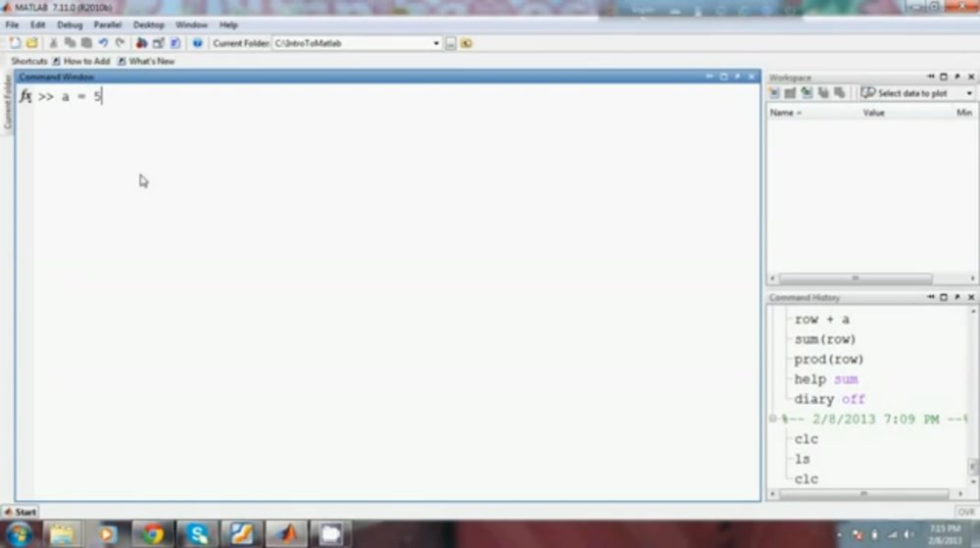Open the Parallel menu
The width and height of the screenshot is (980, 548).
(108, 25)
